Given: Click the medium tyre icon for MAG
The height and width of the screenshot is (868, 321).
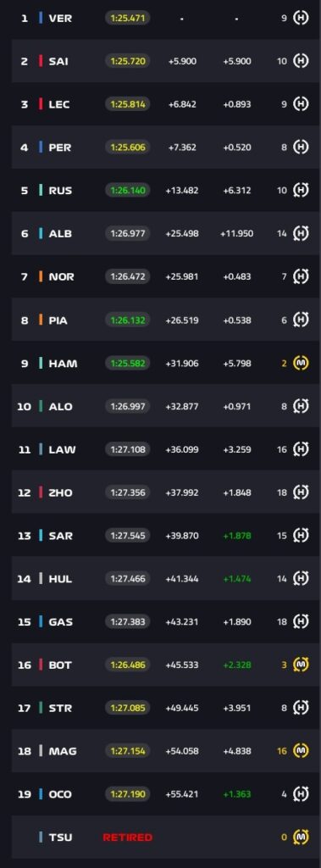Looking at the screenshot, I should [x=301, y=751].
